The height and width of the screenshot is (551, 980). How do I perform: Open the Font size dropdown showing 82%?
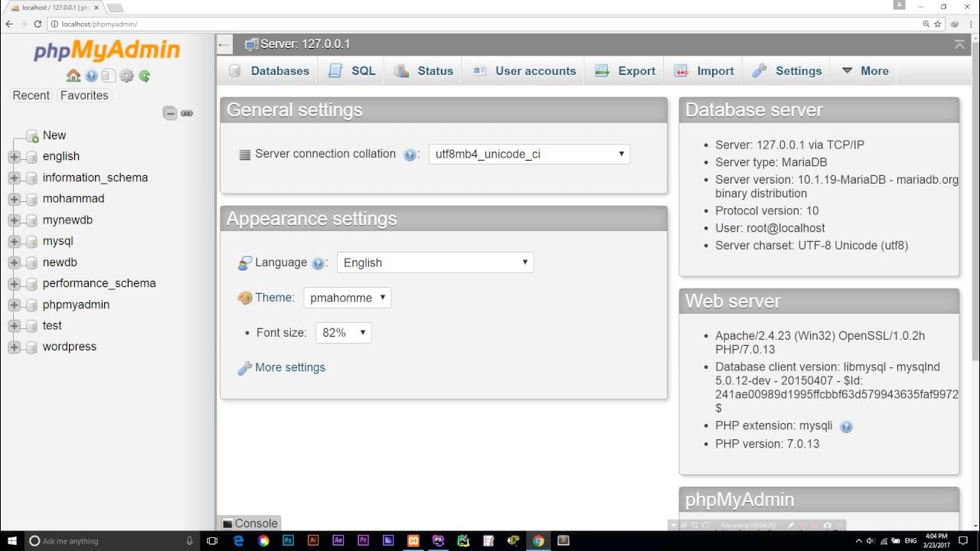pos(343,333)
